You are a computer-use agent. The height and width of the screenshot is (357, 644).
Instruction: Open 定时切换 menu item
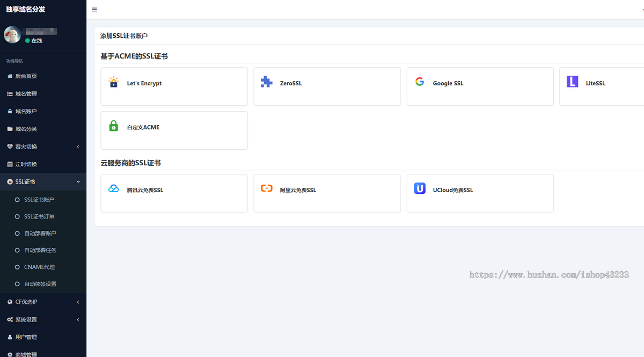(x=43, y=164)
